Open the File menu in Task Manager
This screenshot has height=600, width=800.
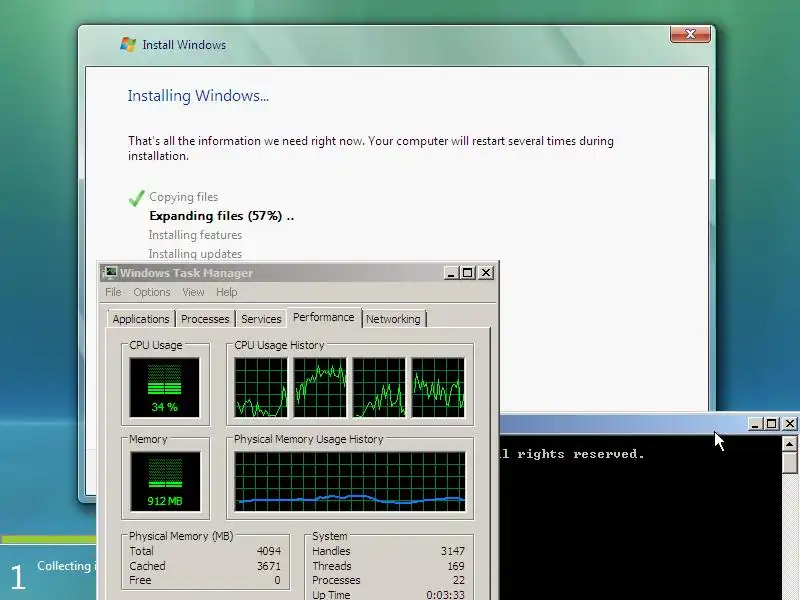click(x=113, y=292)
